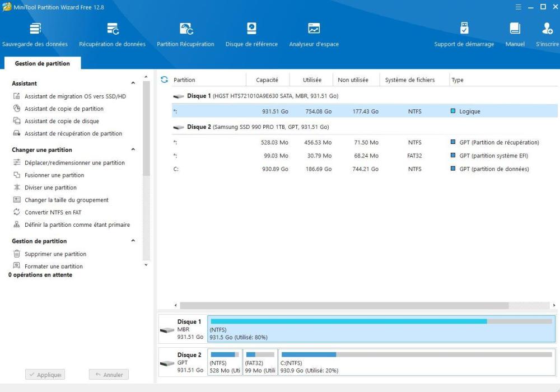Select Disque 1 NTFS usage bar
560x392 pixels.
[381, 329]
